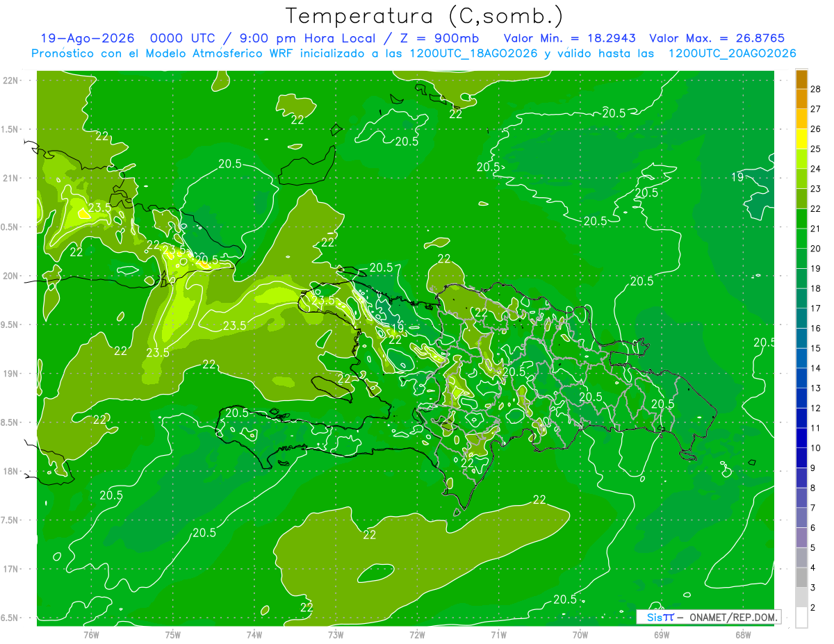Screen dimensions: 834x644
Task: Select the 'Z = 900mb' pressure level text
Action: click(441, 38)
